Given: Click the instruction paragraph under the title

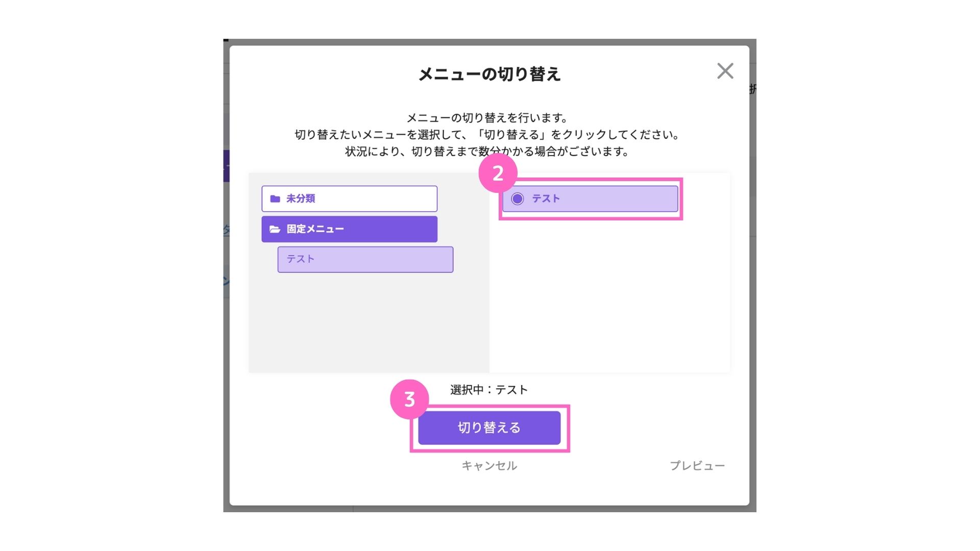Looking at the screenshot, I should click(487, 135).
